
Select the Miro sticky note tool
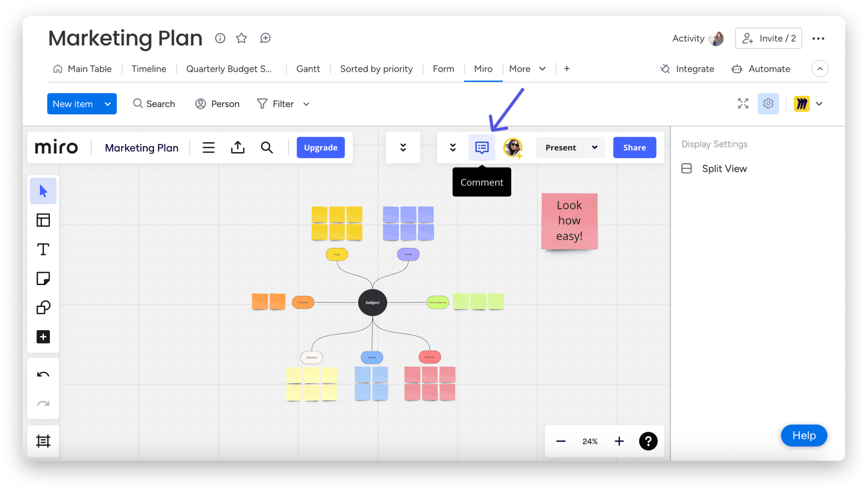(43, 278)
